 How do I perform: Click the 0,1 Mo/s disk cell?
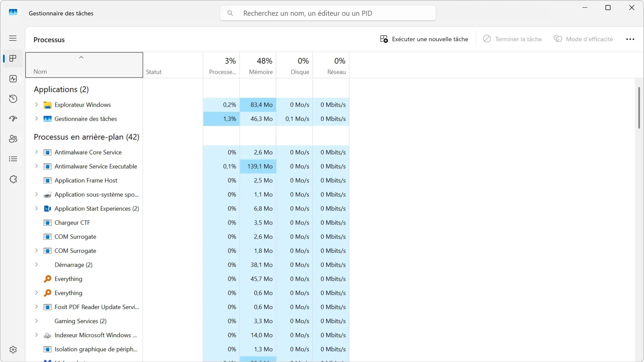coord(294,119)
